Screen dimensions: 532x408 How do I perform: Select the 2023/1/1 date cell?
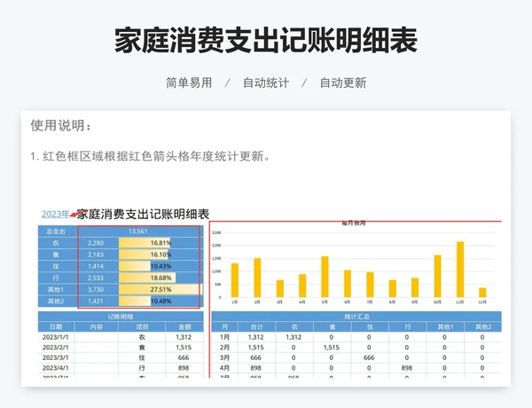click(56, 337)
